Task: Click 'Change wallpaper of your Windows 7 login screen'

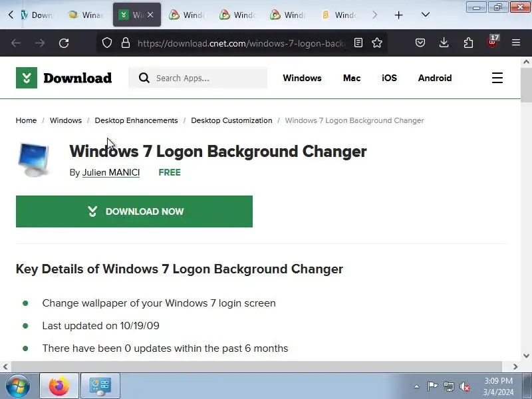Action: point(159,303)
